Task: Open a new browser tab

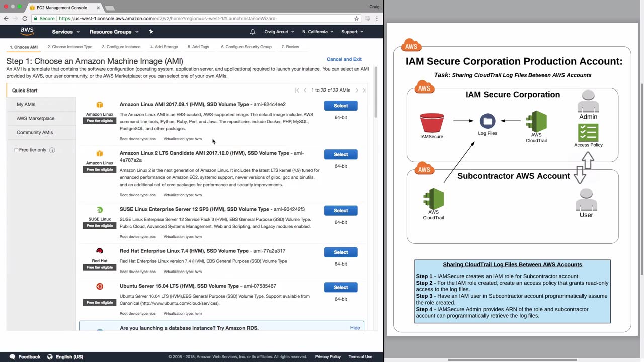Action: pos(110,8)
